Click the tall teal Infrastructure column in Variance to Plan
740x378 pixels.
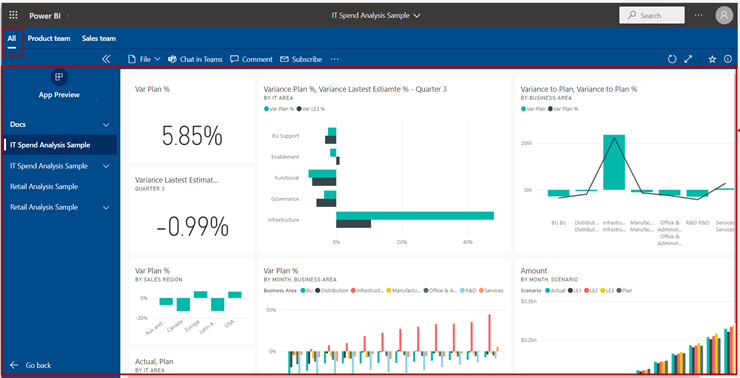pos(614,162)
